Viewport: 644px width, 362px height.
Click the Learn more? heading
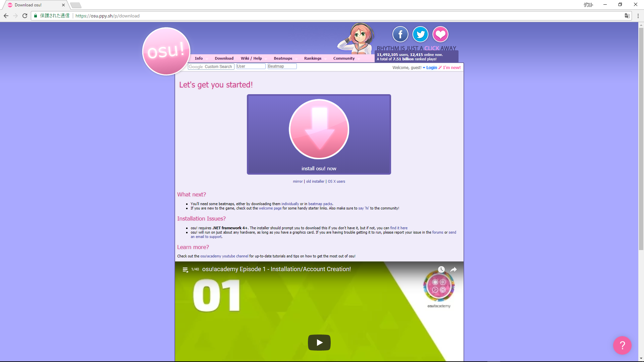(x=193, y=247)
